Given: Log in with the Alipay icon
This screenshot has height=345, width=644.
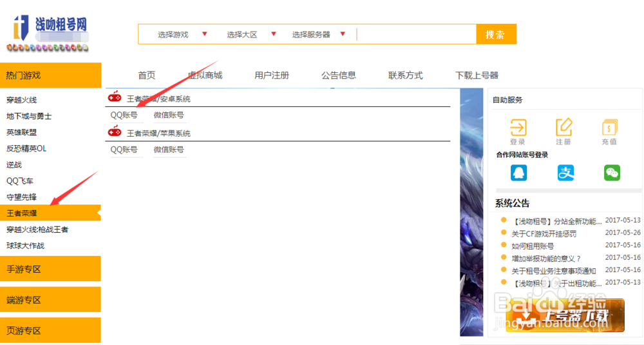Looking at the screenshot, I should pos(565,173).
